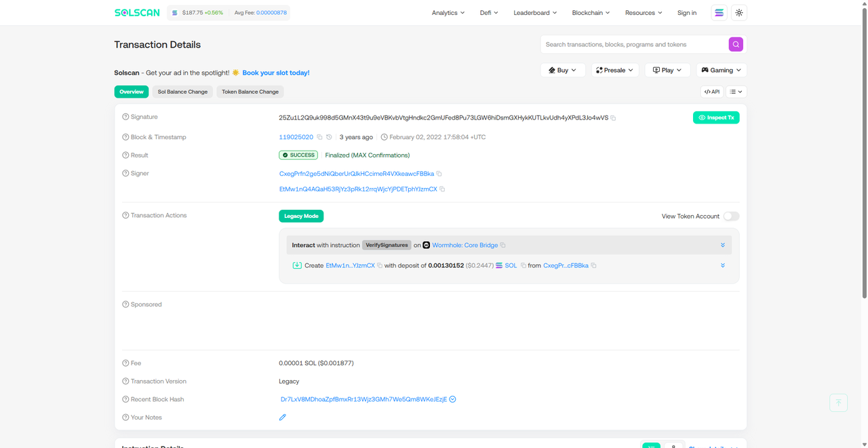Click into the search transactions input field
Viewport: 868px width, 448px height.
[x=634, y=44]
